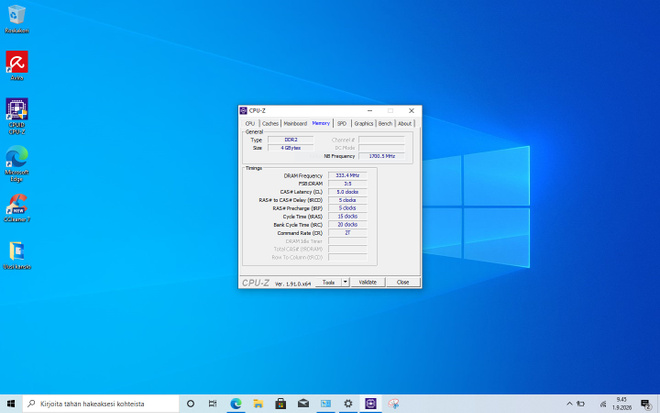Switch to the Caches tab
Screen dimensions: 660x413
[x=270, y=123]
